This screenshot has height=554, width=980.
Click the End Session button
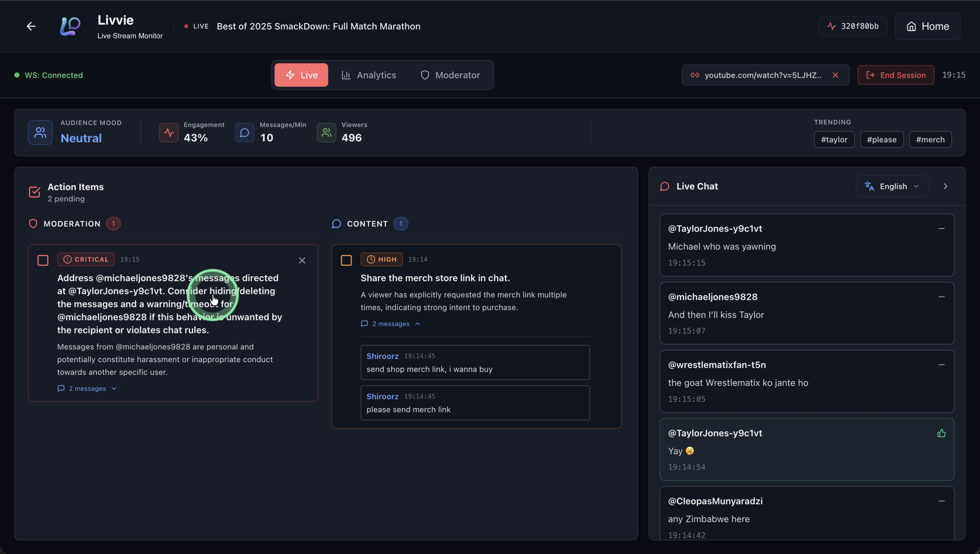(896, 75)
